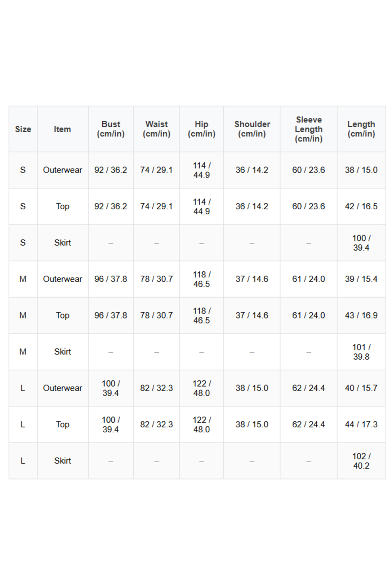Click Top in the size S row
392x588 pixels.
point(62,206)
